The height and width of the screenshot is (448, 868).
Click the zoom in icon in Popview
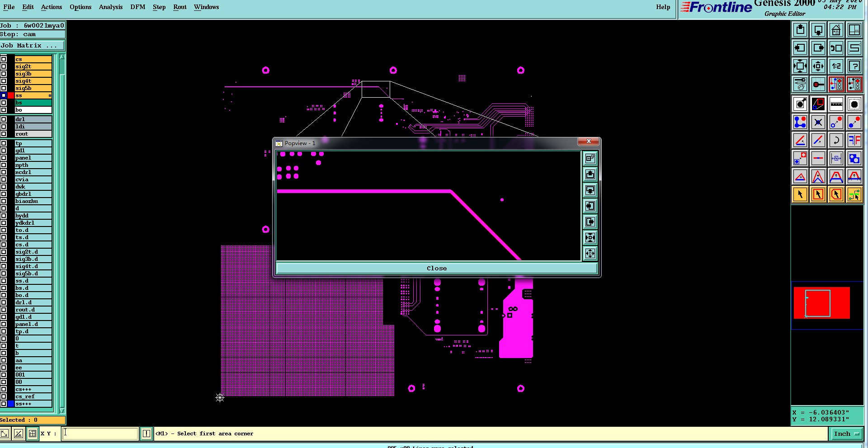click(x=590, y=237)
